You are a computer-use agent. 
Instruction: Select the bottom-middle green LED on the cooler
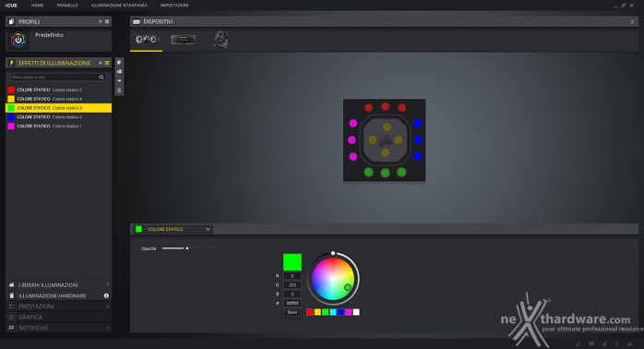[386, 173]
